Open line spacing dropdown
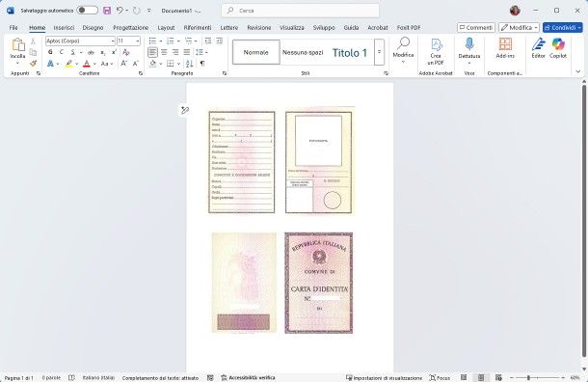Viewport: 588px width, 382px height. point(206,52)
